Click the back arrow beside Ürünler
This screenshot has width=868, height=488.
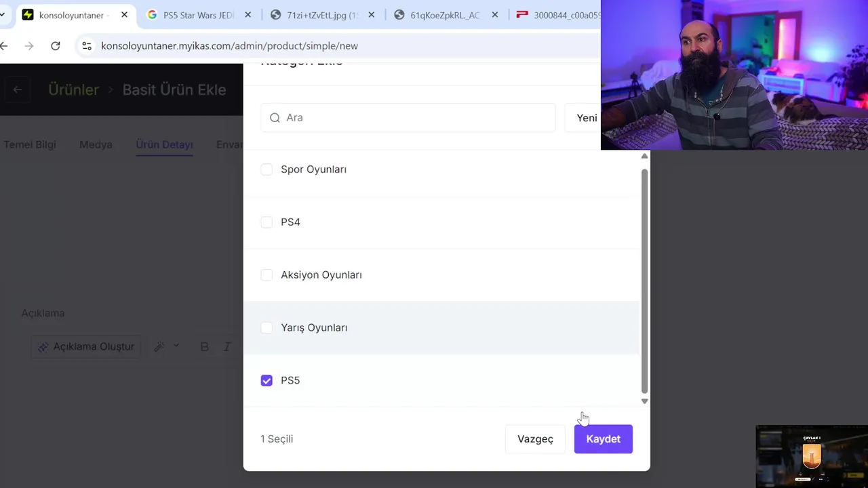[x=18, y=89]
